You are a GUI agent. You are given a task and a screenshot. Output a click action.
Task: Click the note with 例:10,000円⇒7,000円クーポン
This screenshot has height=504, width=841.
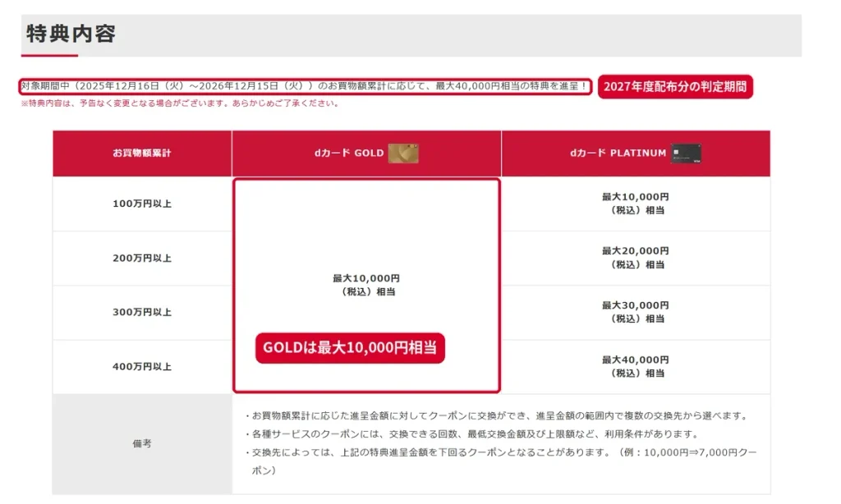coord(501,461)
